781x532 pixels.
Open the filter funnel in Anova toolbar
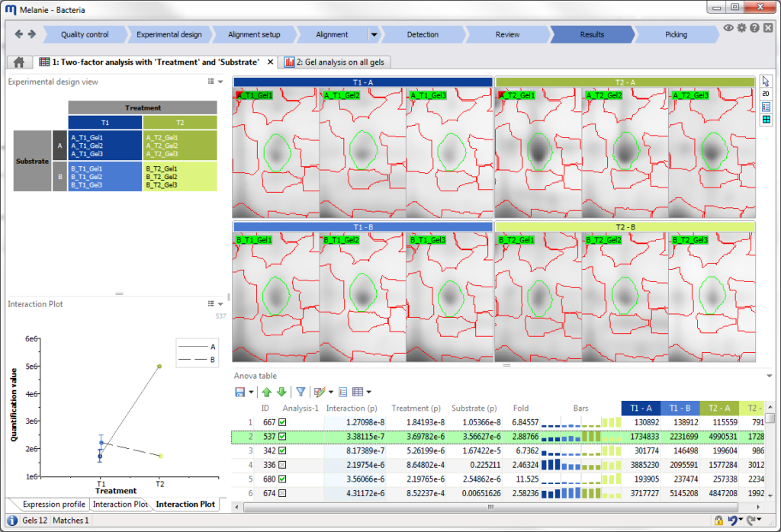[301, 393]
